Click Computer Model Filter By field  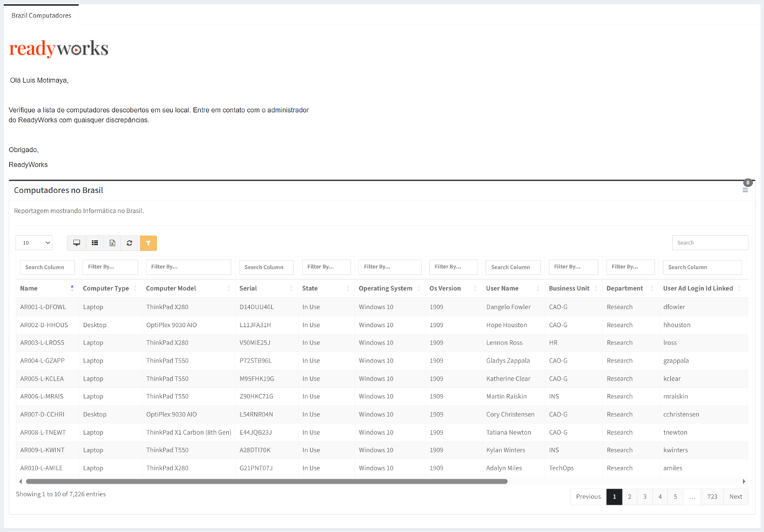[x=188, y=267]
